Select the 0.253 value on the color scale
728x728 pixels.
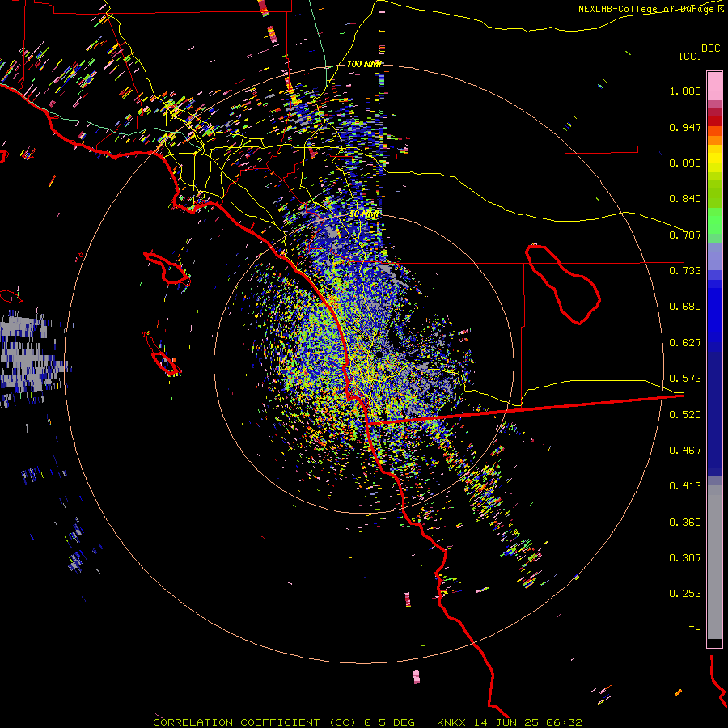(685, 594)
